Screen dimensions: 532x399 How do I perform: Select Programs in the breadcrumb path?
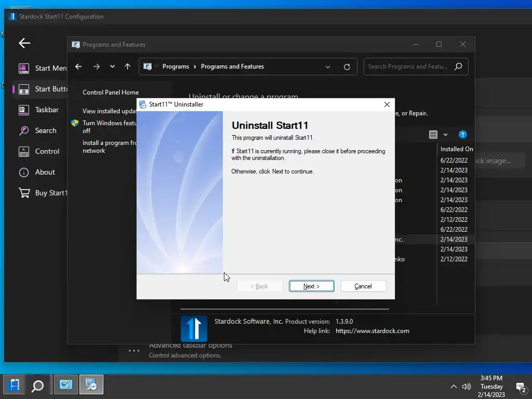pos(176,66)
